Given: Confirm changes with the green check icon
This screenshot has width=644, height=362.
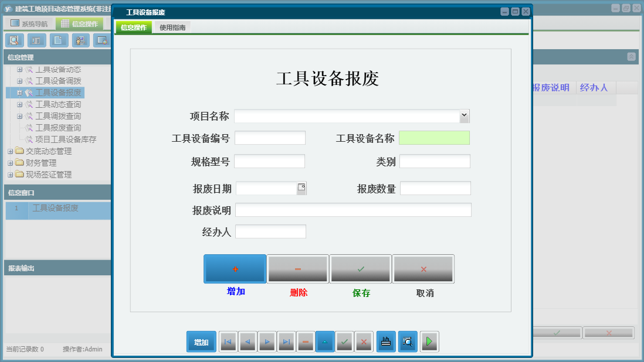Looking at the screenshot, I should 344,341.
